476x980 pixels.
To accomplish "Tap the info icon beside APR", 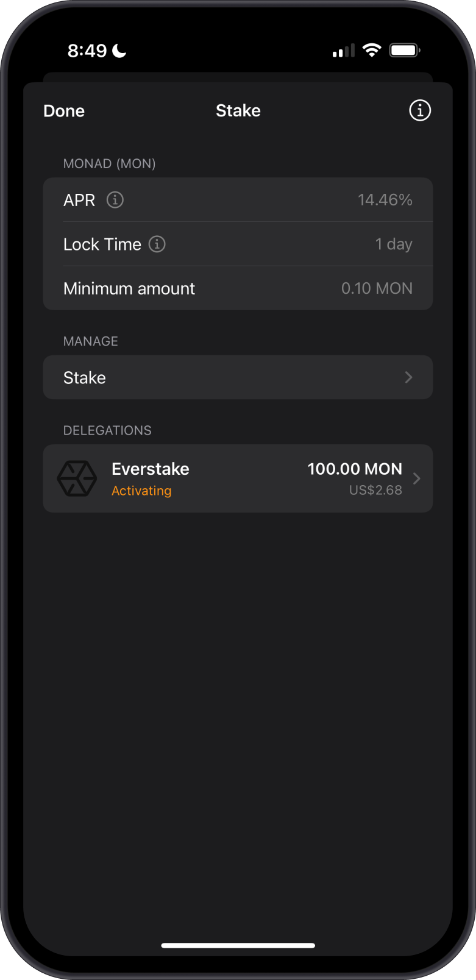I will point(115,200).
